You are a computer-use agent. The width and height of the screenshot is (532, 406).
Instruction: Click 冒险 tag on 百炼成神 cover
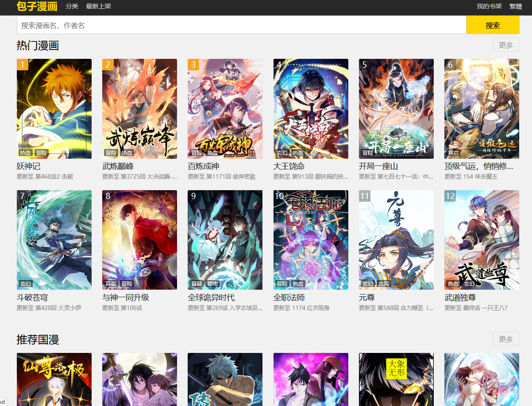(196, 153)
